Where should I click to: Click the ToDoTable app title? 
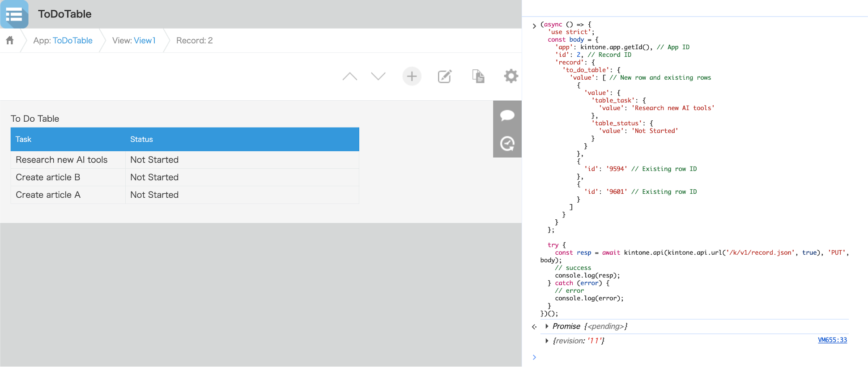click(x=65, y=14)
